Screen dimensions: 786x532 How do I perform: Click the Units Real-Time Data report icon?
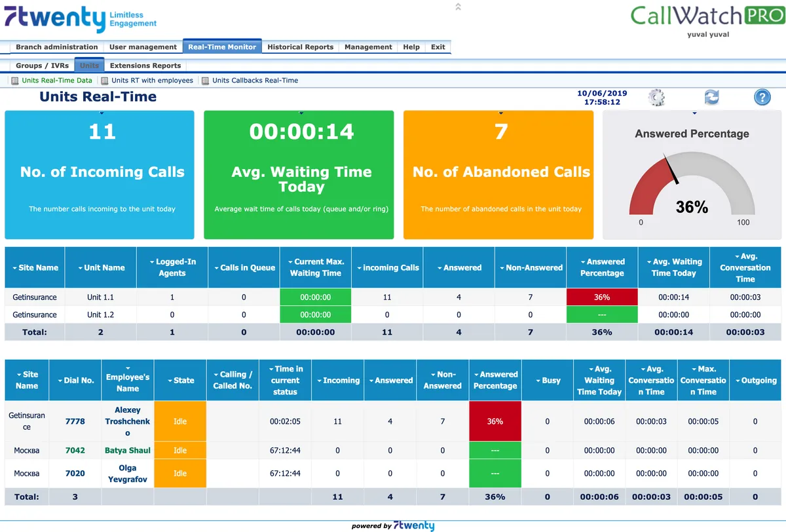tap(14, 80)
